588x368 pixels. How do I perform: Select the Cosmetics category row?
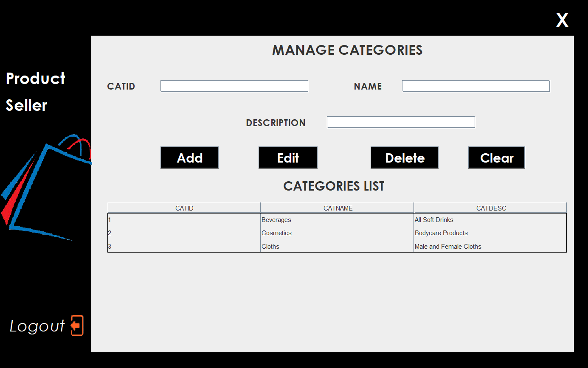coord(276,233)
